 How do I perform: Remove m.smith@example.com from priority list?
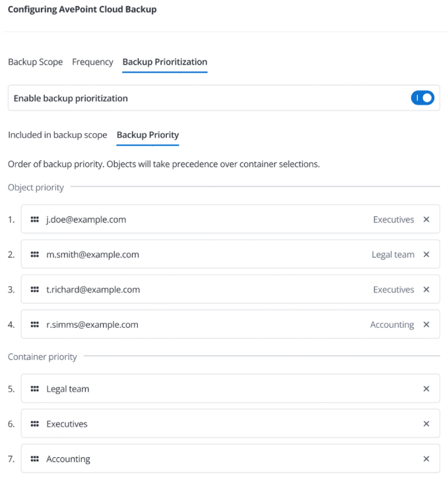coord(426,254)
